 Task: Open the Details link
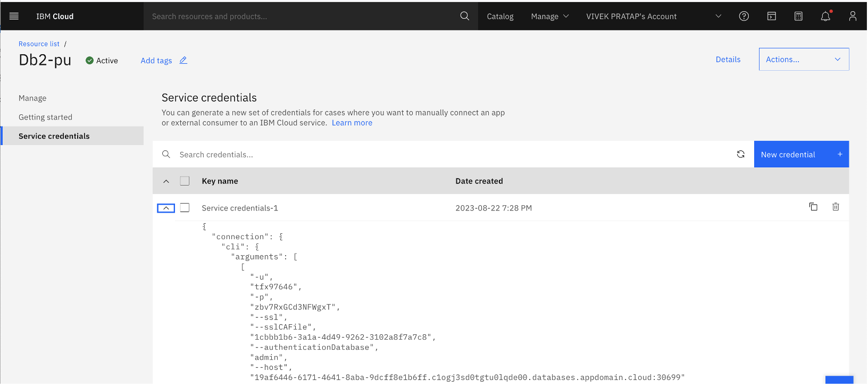coord(728,60)
